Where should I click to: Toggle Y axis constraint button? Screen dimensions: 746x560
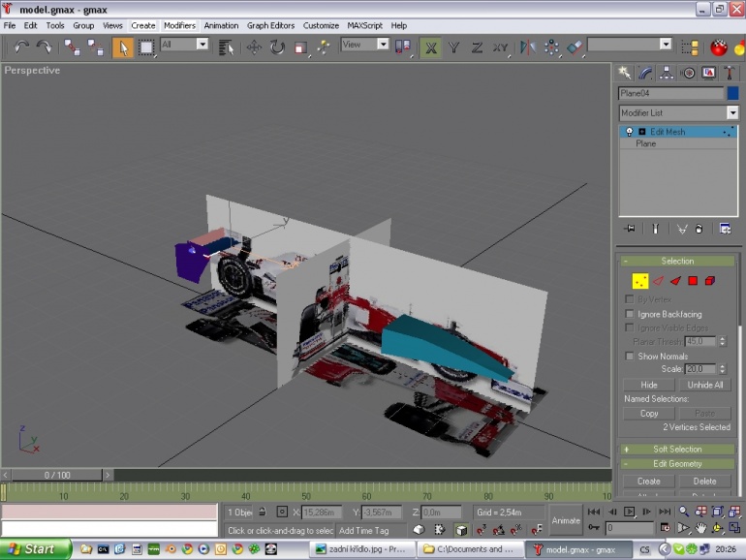pos(453,47)
